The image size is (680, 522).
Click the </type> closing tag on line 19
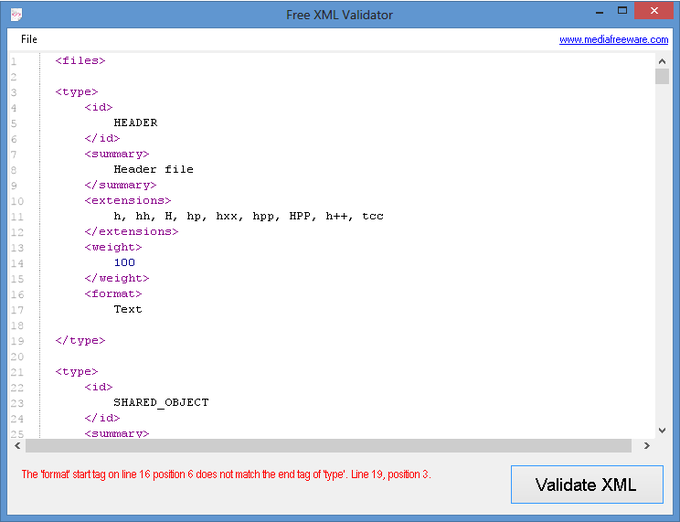[80, 341]
